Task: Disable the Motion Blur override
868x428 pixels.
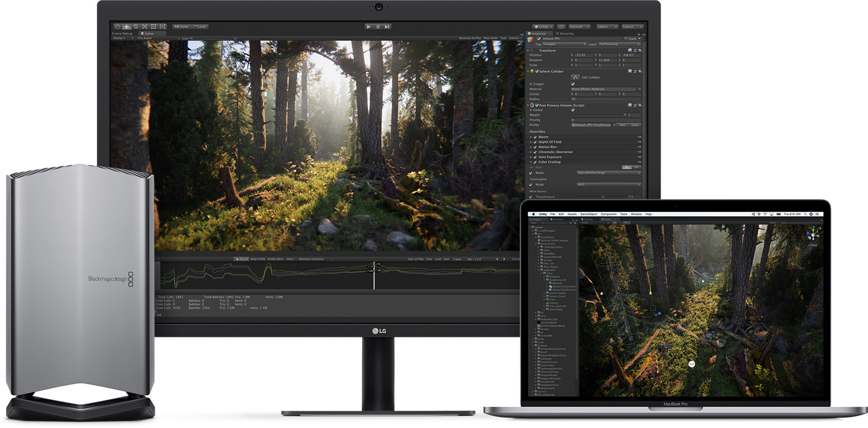Action: [x=535, y=147]
